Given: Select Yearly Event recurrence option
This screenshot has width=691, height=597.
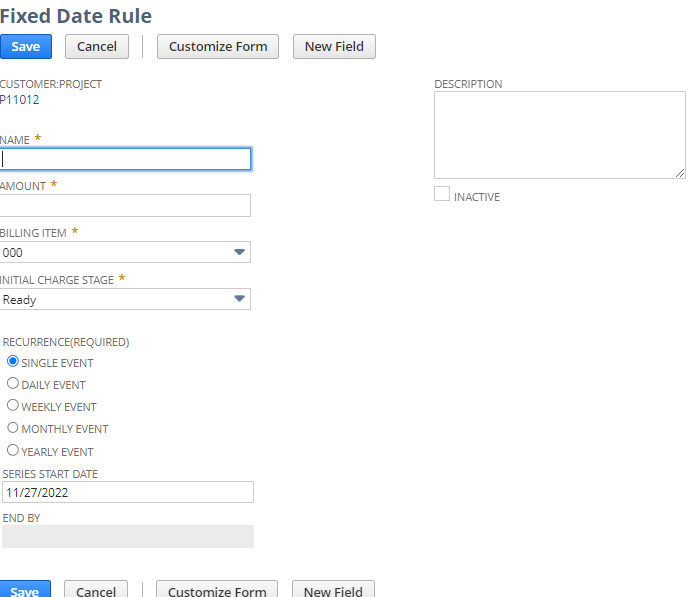Looking at the screenshot, I should 13,450.
